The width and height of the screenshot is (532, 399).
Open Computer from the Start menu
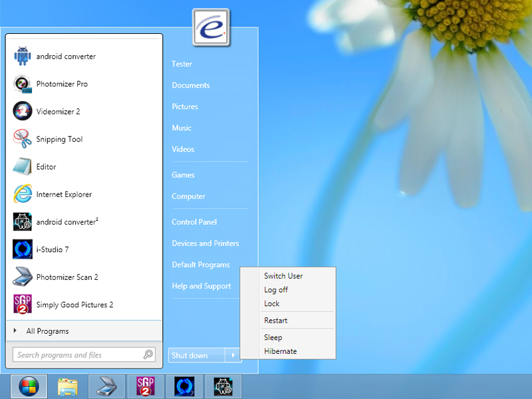click(x=188, y=196)
